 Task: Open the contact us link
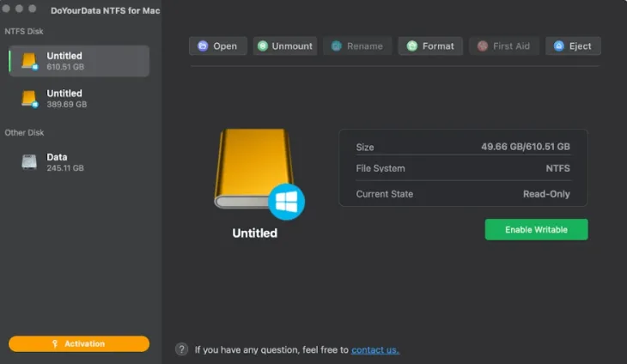[x=375, y=350]
